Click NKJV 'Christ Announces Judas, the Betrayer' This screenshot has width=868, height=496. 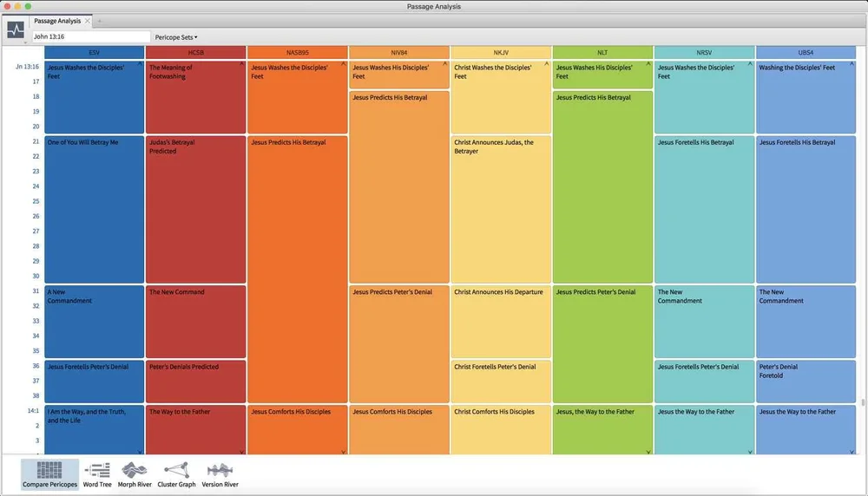pos(501,210)
